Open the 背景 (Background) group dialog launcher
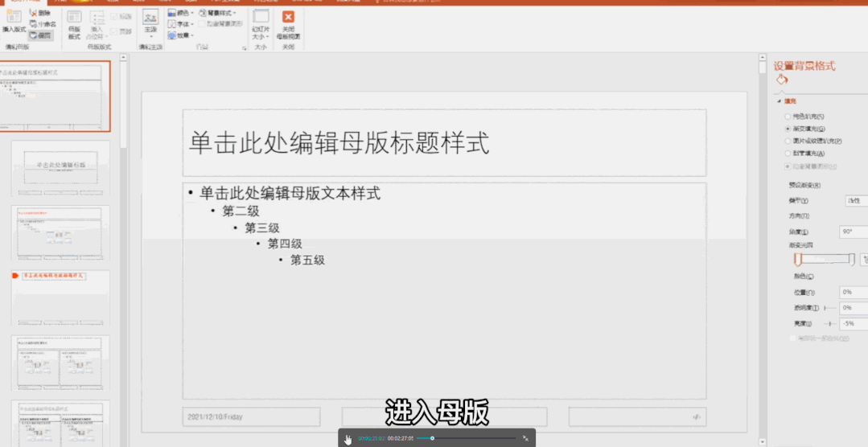868x447 pixels. (x=244, y=48)
